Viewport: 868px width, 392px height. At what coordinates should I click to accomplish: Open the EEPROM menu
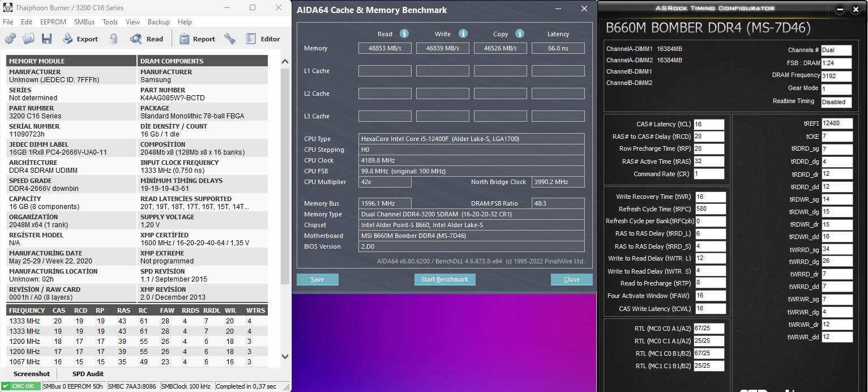coord(53,22)
